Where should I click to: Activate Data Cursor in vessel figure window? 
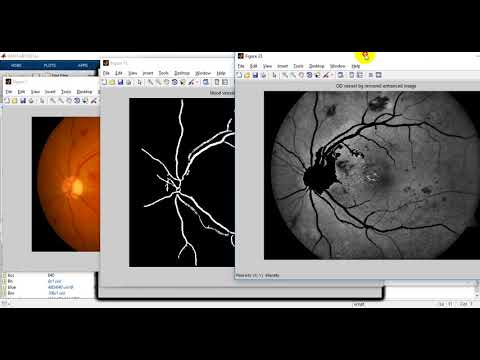pos(182,82)
